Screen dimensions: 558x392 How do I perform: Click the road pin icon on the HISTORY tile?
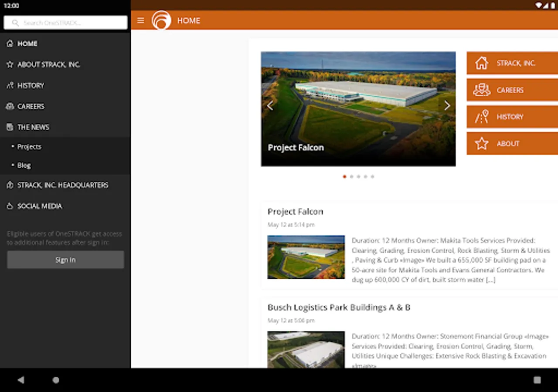[x=482, y=117]
